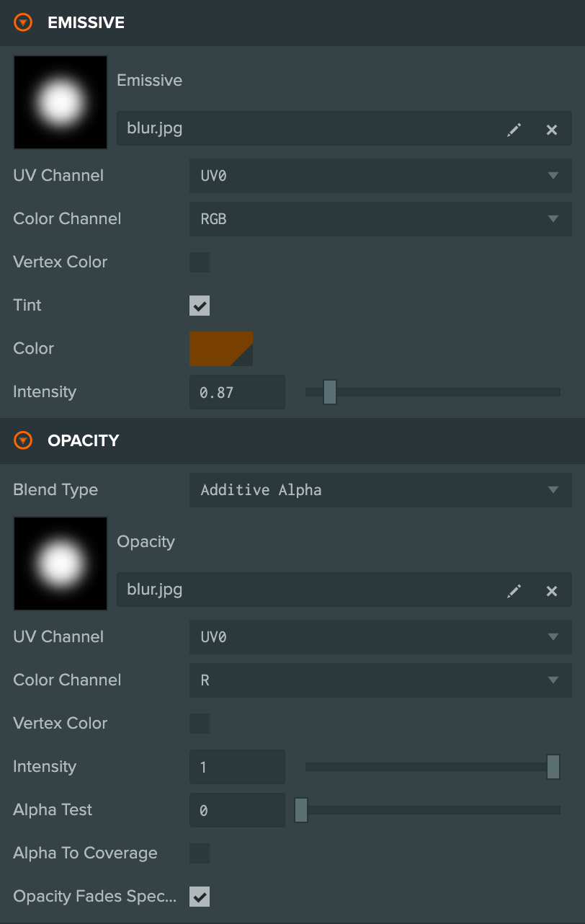Collapse the EMISSIVE section arrow icon
Viewport: 585px width, 924px height.
point(23,22)
